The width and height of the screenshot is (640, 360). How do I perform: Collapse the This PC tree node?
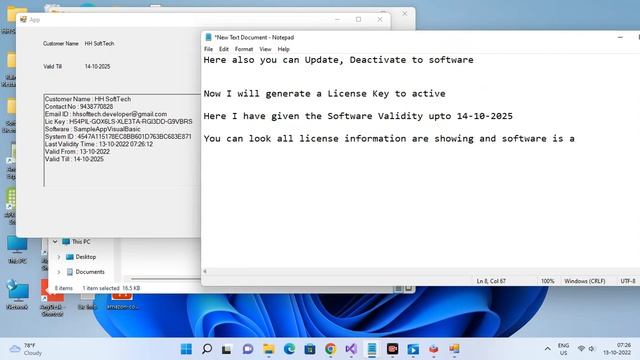[55, 242]
